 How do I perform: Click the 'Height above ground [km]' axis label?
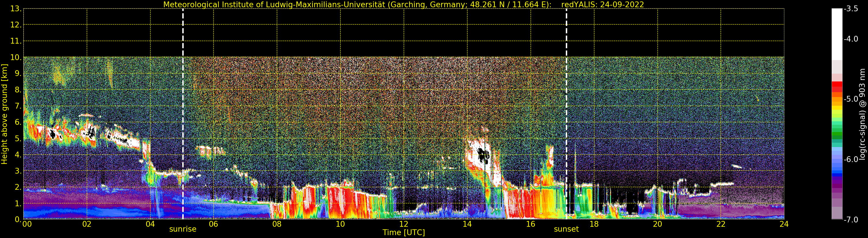pyautogui.click(x=4, y=114)
